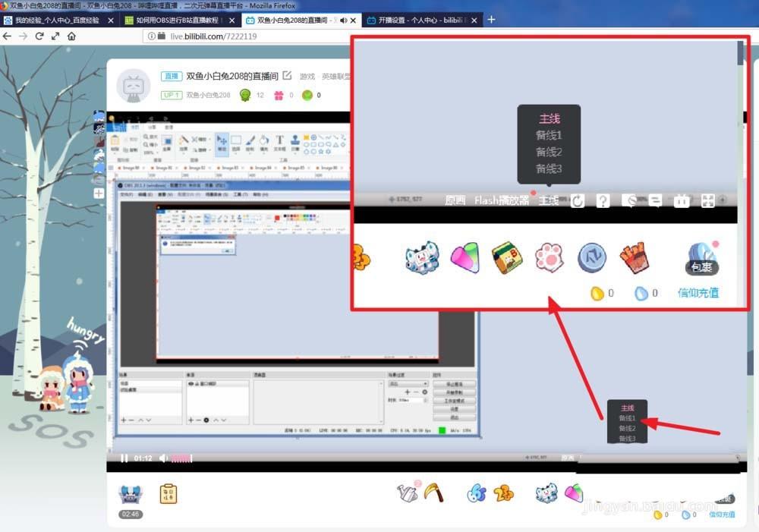Pause the live stream video
Screen dimensions: 759x532
(124, 458)
